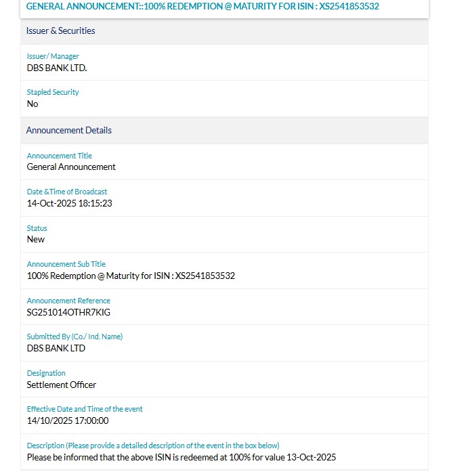Select announcement reference SG251014OTHR7KIG
This screenshot has height=476, width=449.
[x=68, y=312]
